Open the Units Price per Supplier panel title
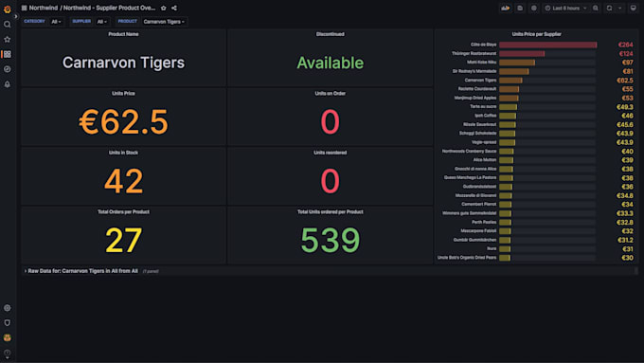This screenshot has width=644, height=363. pyautogui.click(x=536, y=34)
